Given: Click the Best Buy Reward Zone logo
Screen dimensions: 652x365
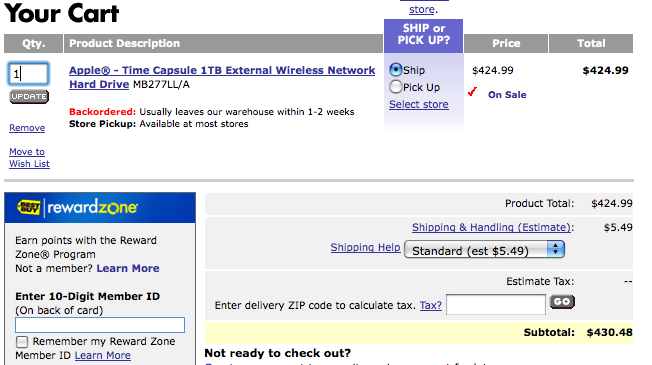Looking at the screenshot, I should pos(77,207).
